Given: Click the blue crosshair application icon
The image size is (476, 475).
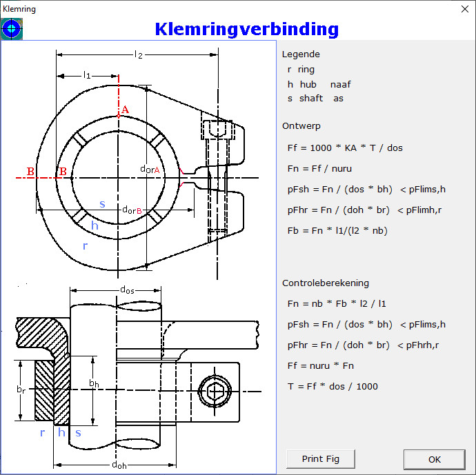Looking at the screenshot, I should pos(12,29).
